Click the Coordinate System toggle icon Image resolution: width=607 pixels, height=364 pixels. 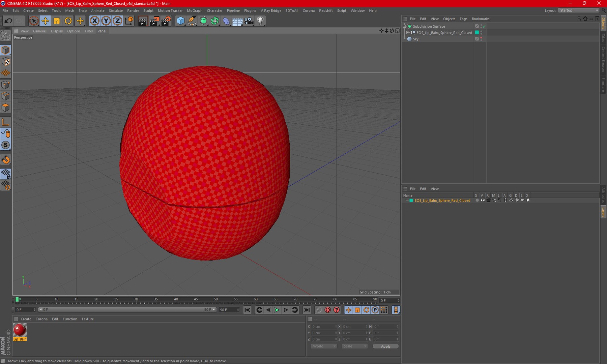pyautogui.click(x=129, y=21)
